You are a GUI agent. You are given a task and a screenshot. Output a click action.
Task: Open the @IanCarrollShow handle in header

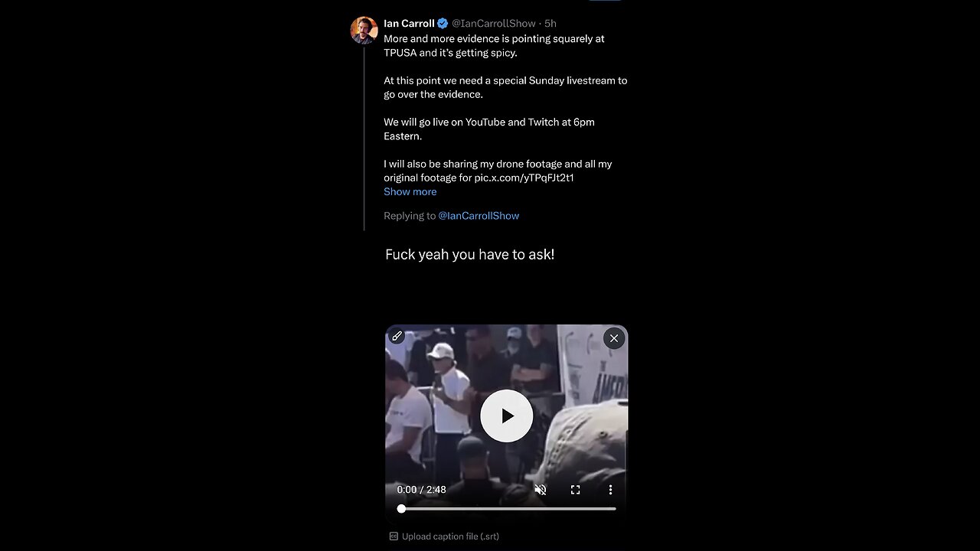494,24
